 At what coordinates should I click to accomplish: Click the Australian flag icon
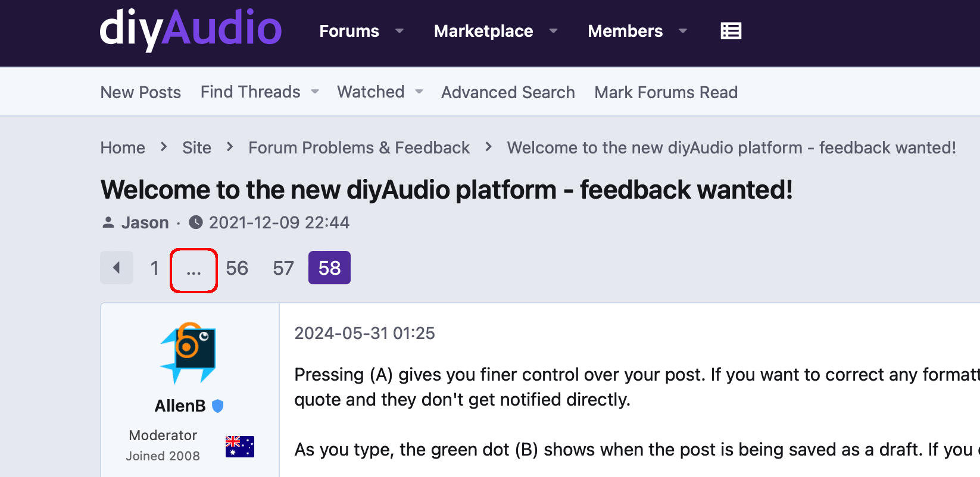point(240,447)
